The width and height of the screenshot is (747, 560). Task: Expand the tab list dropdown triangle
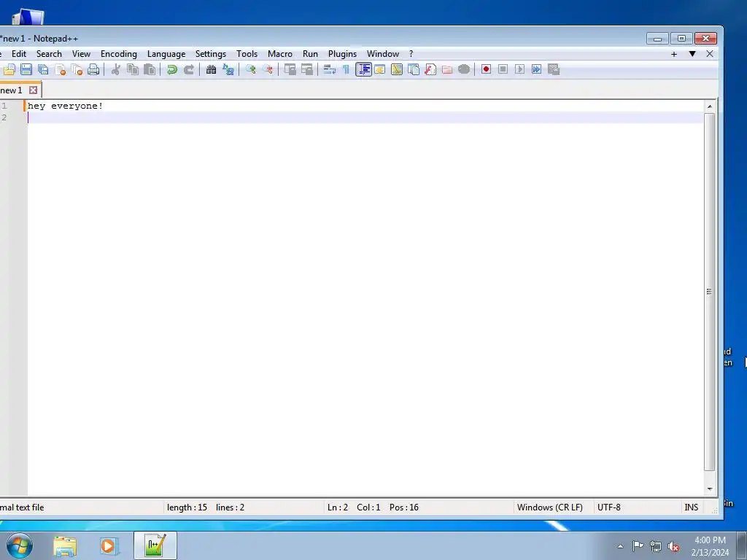click(x=692, y=54)
